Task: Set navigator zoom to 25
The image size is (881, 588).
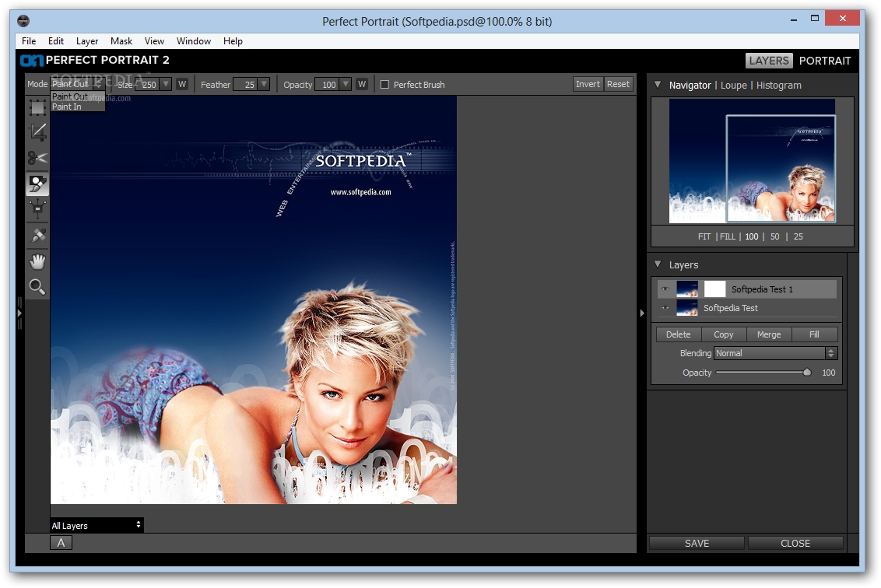Action: pyautogui.click(x=799, y=237)
